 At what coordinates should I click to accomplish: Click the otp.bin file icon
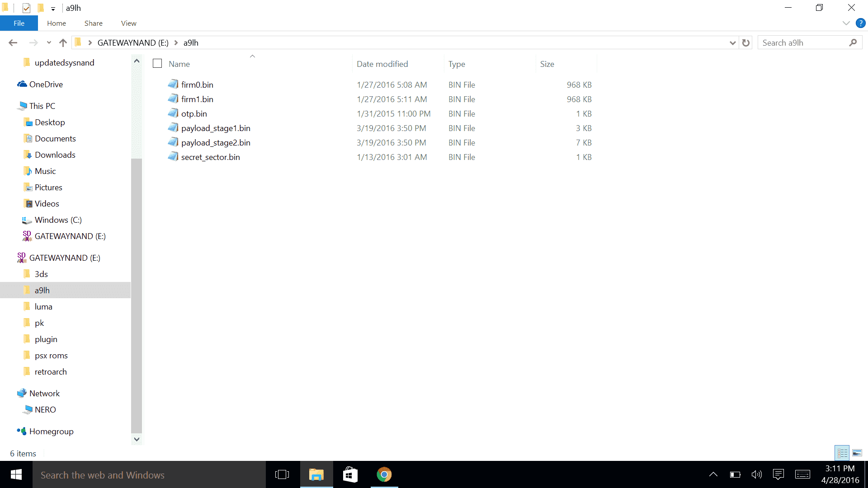click(173, 113)
